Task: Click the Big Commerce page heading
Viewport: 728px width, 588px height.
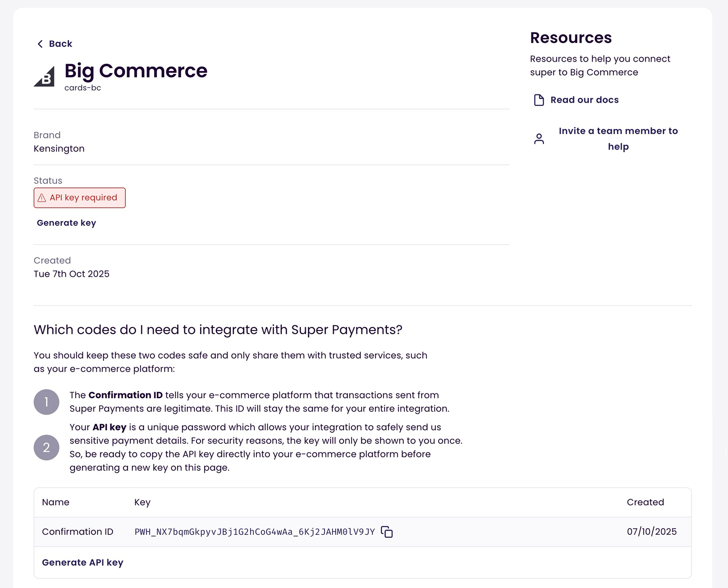Action: pyautogui.click(x=136, y=71)
